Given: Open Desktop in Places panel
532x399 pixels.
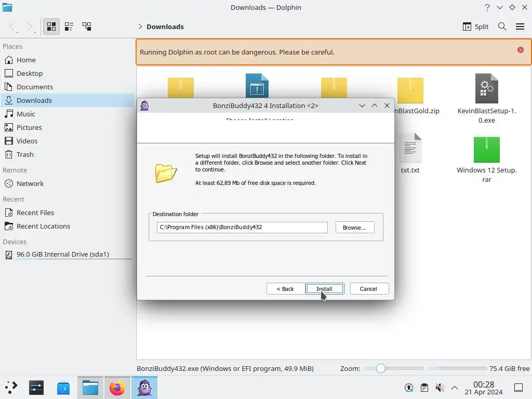Looking at the screenshot, I should click(x=67, y=73).
